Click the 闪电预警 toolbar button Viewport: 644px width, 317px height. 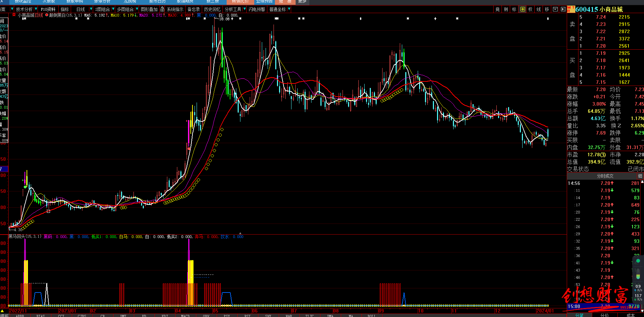click(257, 9)
